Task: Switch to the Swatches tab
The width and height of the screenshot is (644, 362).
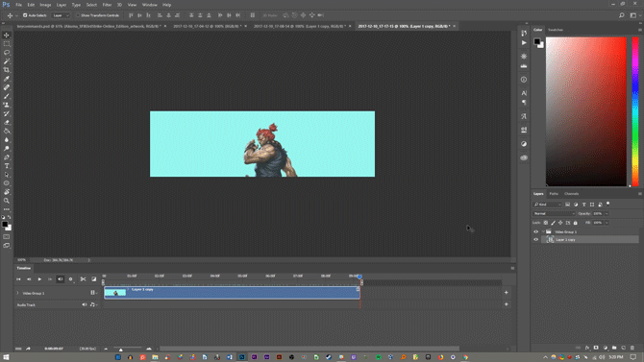Action: click(556, 30)
